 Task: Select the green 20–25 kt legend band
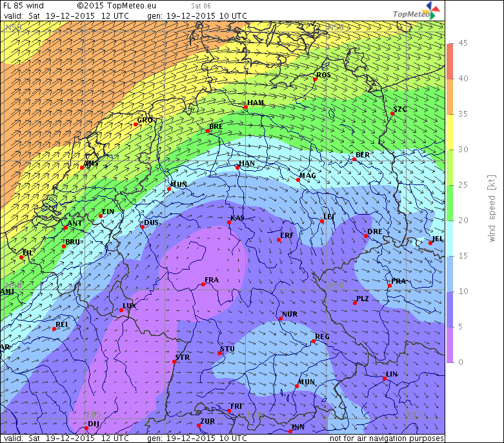coord(450,202)
